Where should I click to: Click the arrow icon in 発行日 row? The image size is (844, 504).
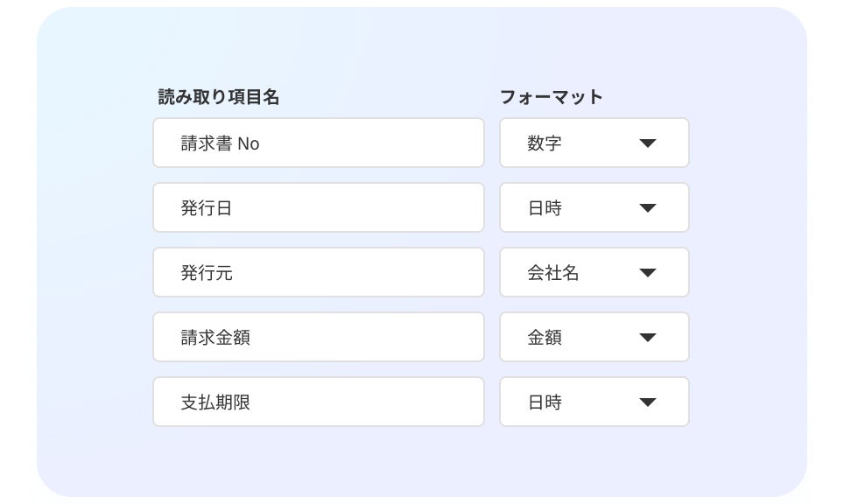648,208
